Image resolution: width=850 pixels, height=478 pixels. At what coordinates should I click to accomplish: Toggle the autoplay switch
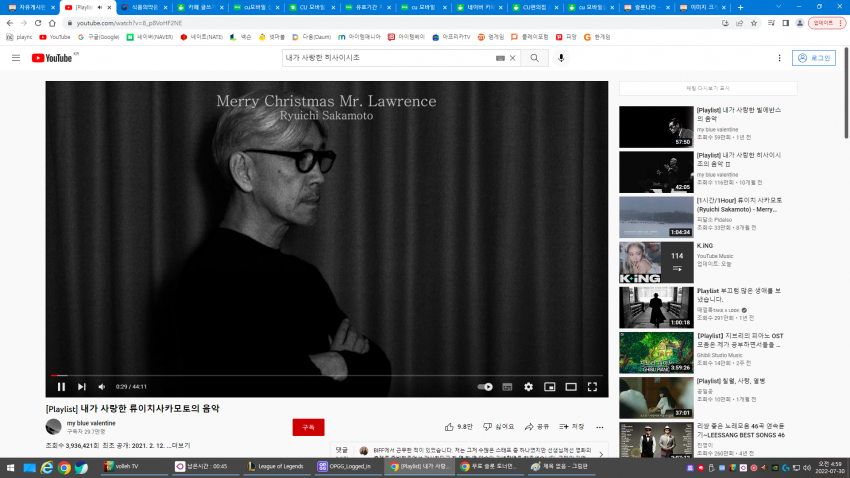tap(485, 386)
